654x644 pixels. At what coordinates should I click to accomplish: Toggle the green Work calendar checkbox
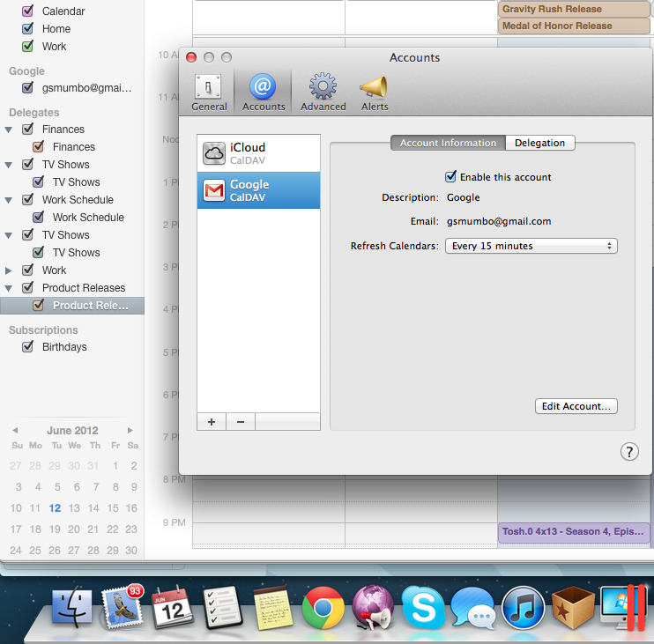tap(27, 46)
